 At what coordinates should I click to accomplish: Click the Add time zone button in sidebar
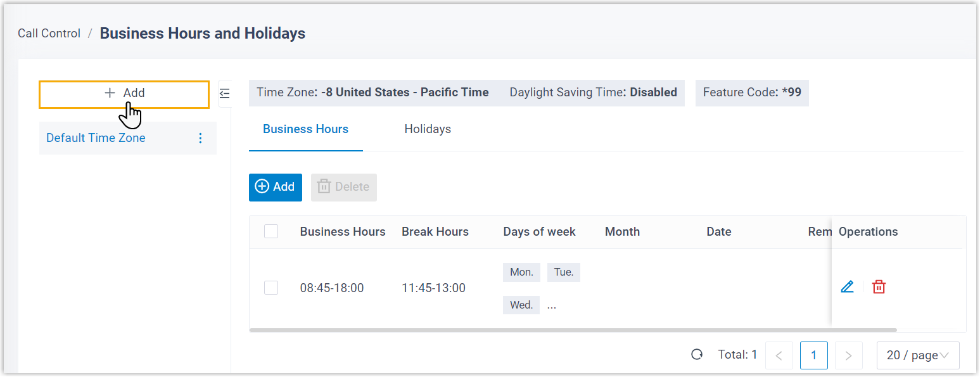click(x=124, y=94)
